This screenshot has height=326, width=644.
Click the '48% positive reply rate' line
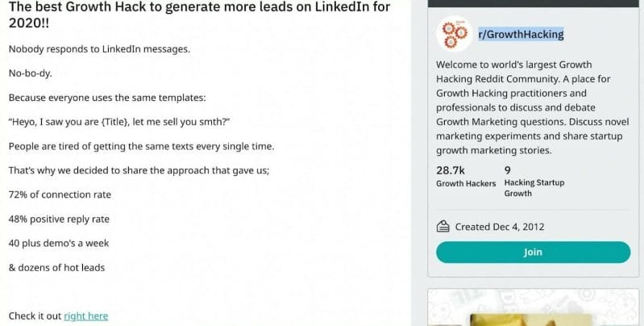click(x=59, y=219)
